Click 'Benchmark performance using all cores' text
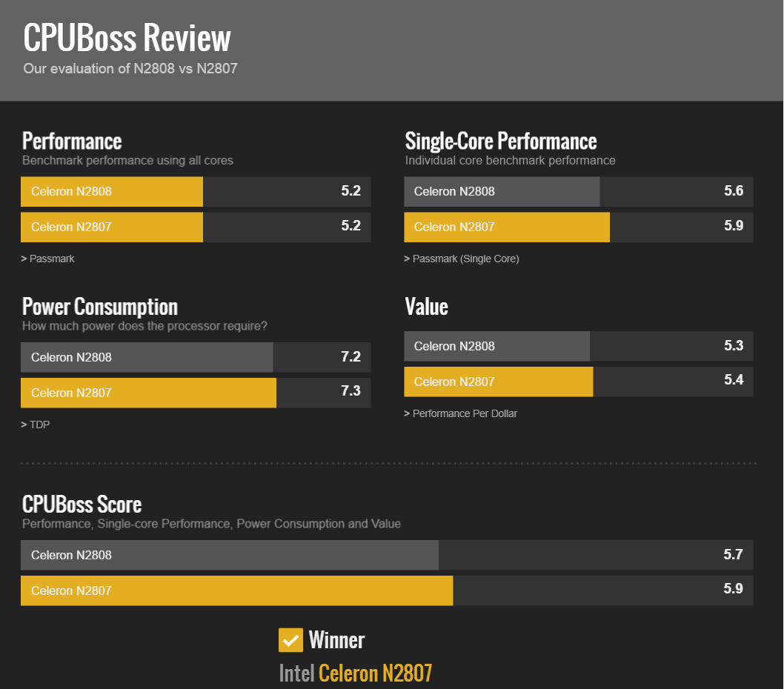Viewport: 784px width, 689px height. [127, 161]
